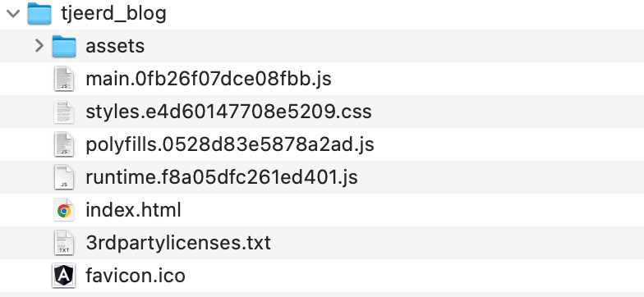Select 3rdpartylicenses.txt file name
The width and height of the screenshot is (644, 297).
[178, 243]
